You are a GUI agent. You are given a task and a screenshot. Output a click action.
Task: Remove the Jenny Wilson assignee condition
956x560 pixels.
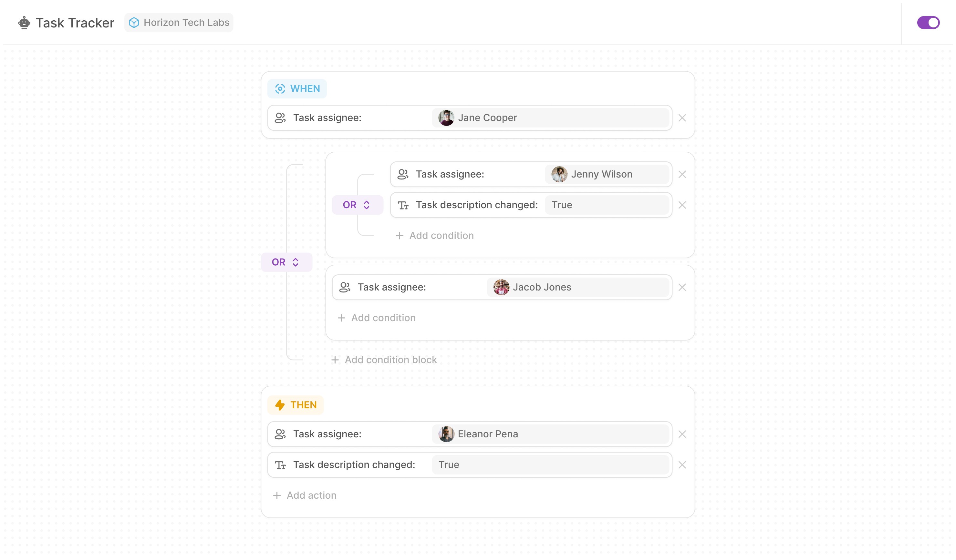pyautogui.click(x=682, y=174)
